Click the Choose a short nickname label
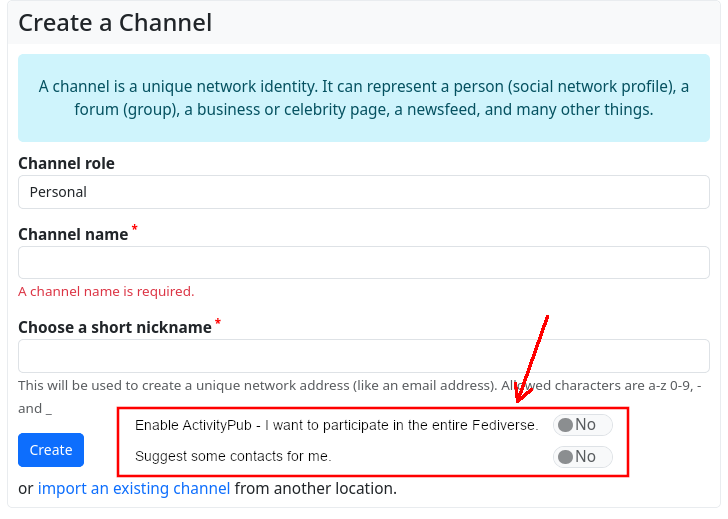 pyautogui.click(x=115, y=327)
